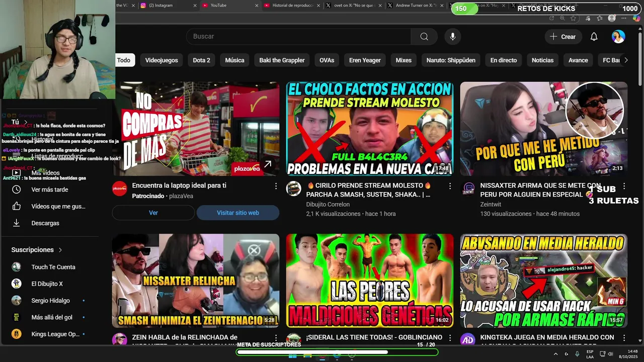The image size is (644, 362).
Task: Open the LAS PEORES MALDICIONES GENÉTICAS thumbnail
Action: 370,281
